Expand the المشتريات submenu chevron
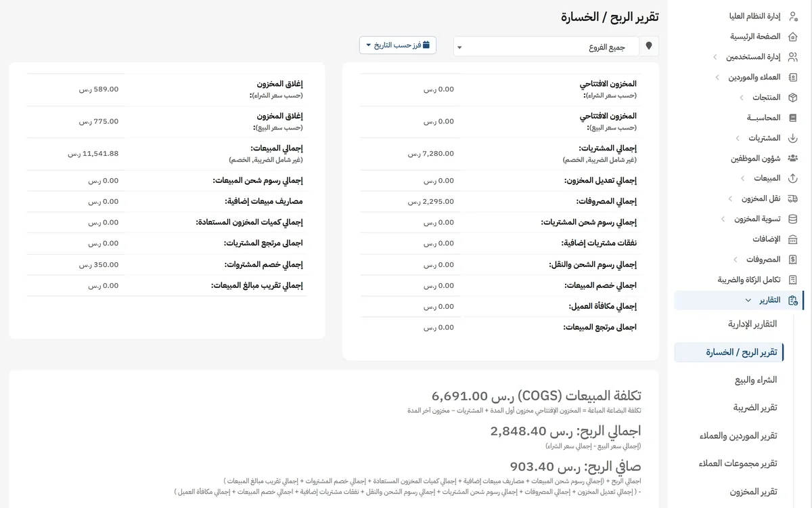Screen dimensions: 812x508 [737, 138]
